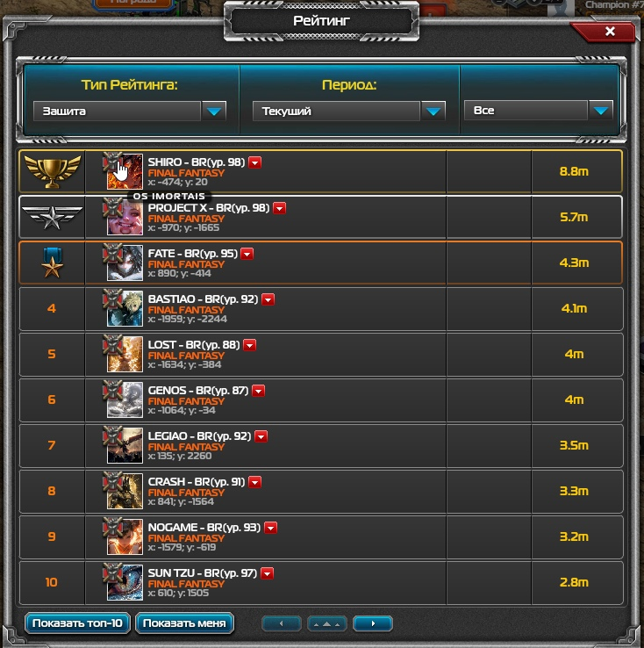Click the bronze star medal third-place icon

pos(52,263)
